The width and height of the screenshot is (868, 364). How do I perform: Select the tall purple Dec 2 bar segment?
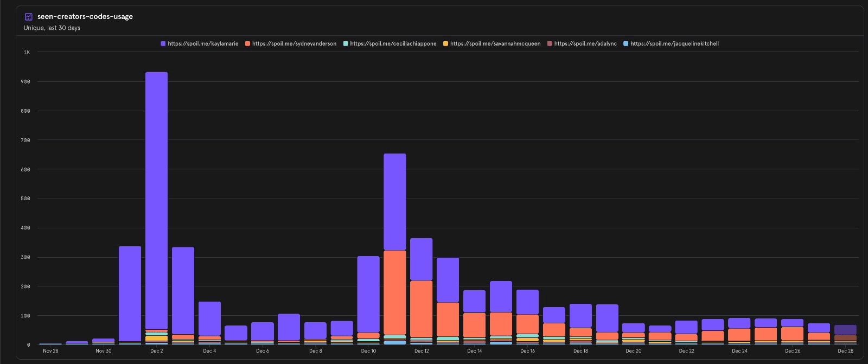point(156,201)
